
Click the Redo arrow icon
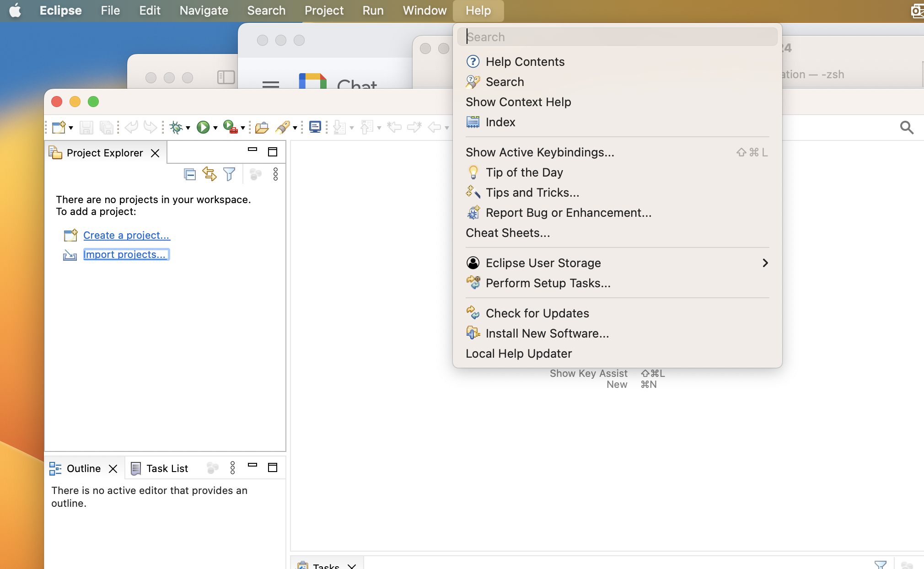coord(150,127)
